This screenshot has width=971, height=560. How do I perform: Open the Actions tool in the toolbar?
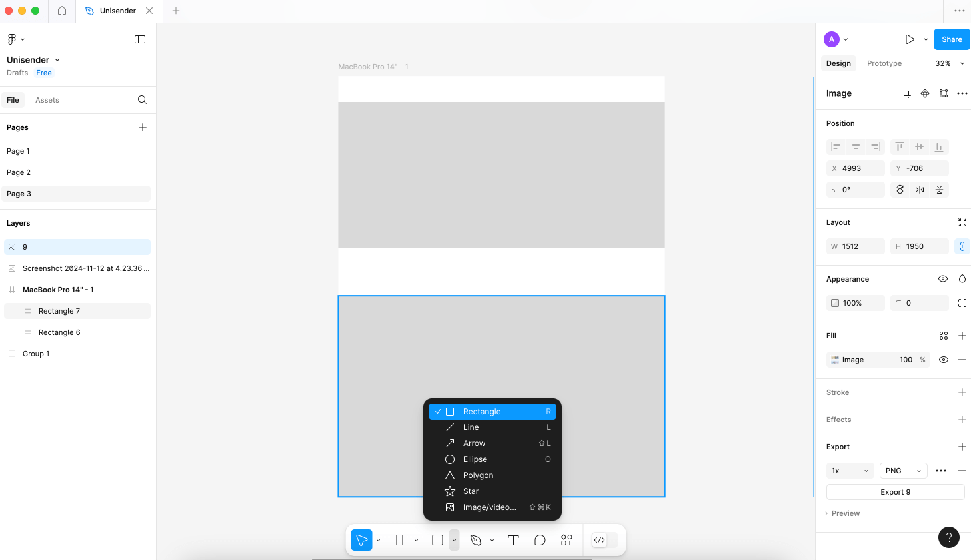click(566, 540)
